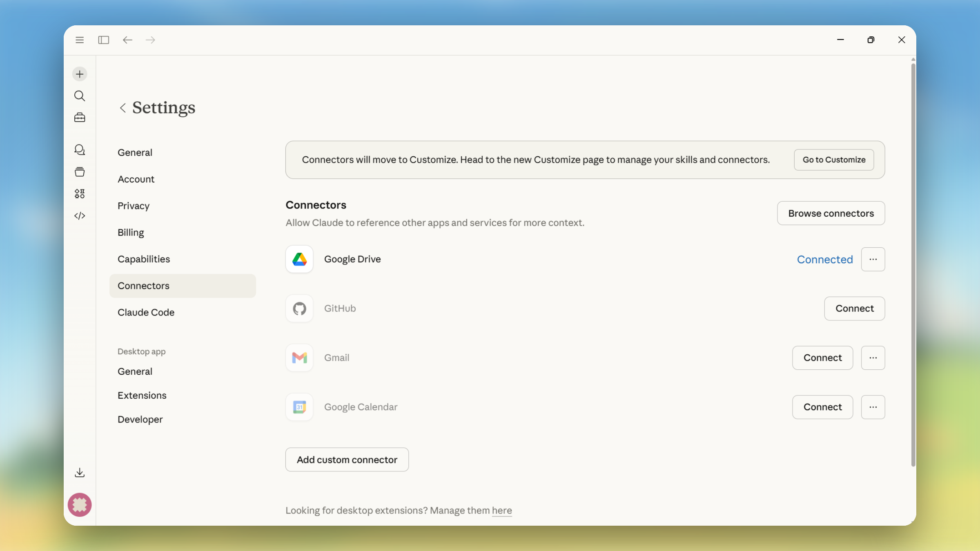980x551 pixels.
Task: Open Artifacts via the archive box icon
Action: 79,171
